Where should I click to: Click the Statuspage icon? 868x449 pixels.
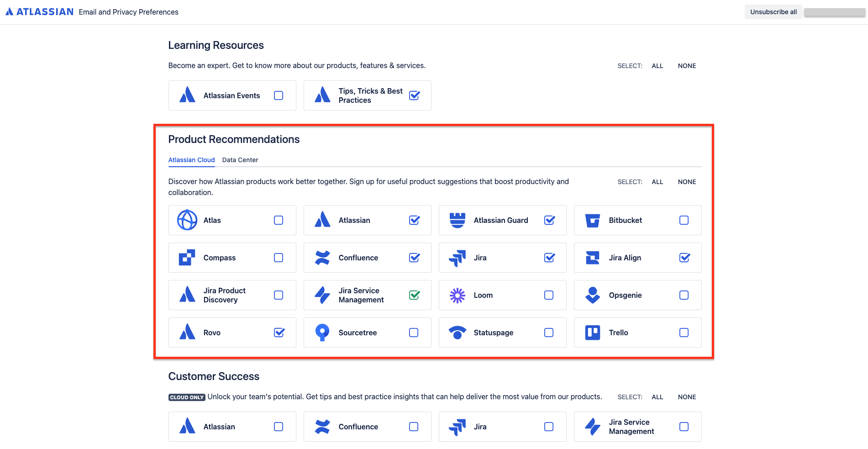point(458,333)
